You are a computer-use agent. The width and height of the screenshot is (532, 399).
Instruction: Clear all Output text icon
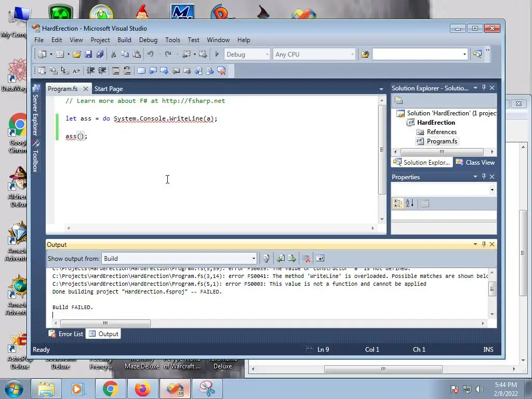(306, 259)
